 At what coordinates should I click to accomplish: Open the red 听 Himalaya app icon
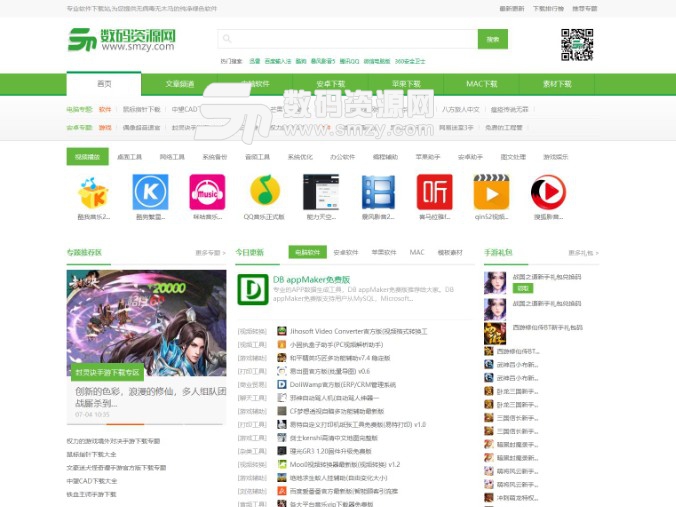[x=435, y=192]
